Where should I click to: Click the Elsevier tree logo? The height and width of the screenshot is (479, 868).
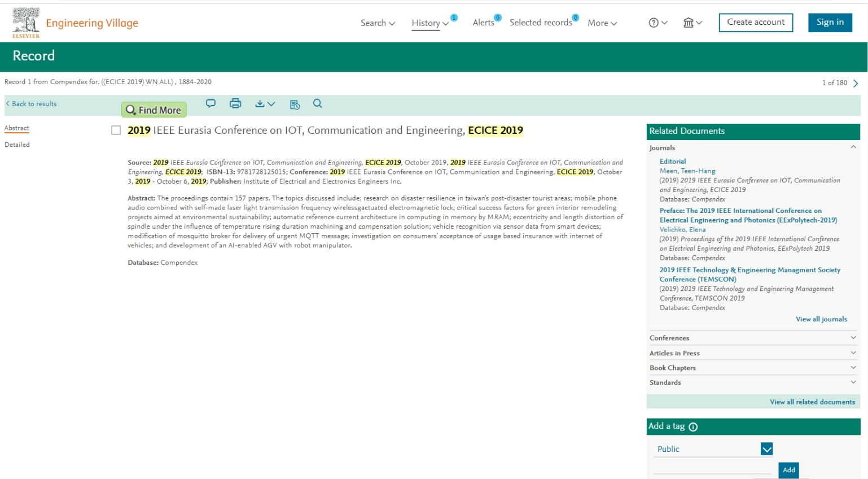[x=26, y=23]
